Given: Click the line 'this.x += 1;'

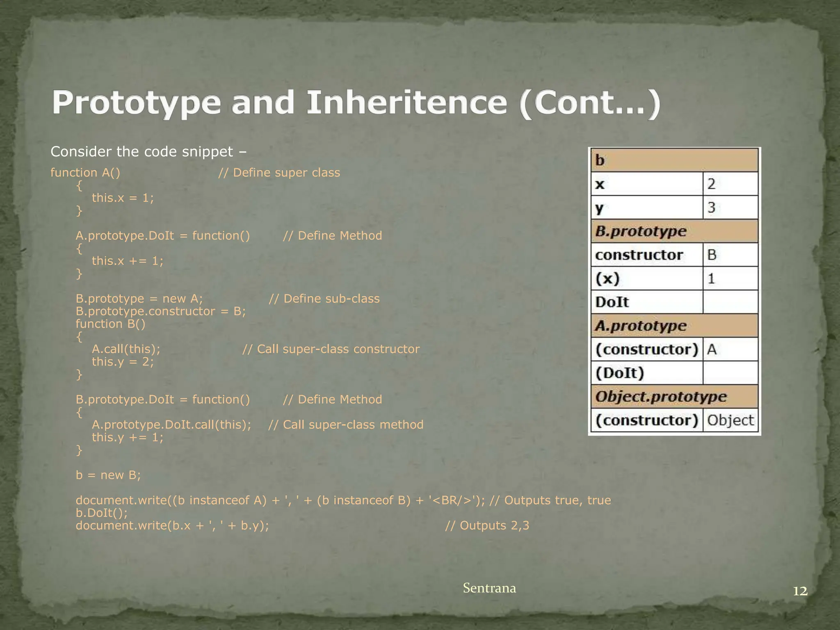Looking at the screenshot, I should [x=128, y=261].
